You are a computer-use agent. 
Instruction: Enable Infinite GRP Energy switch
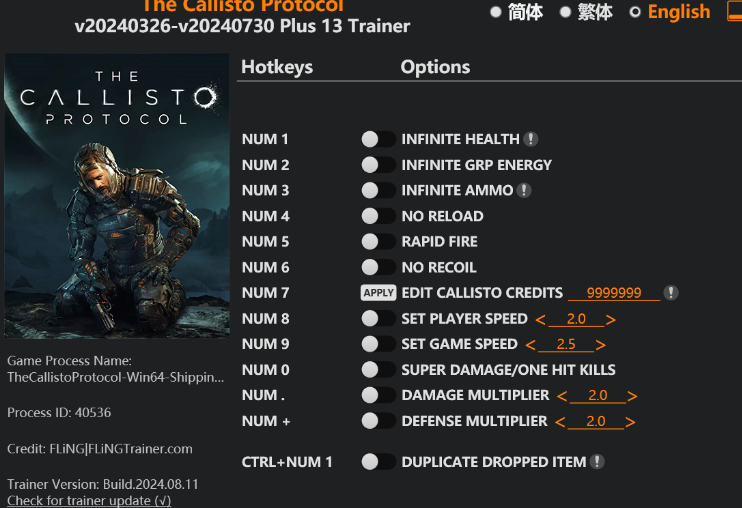(x=378, y=165)
